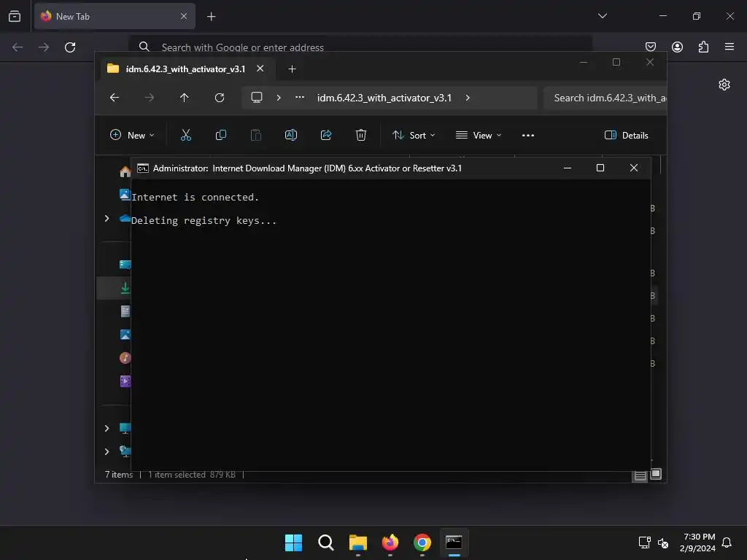Open the Sort dropdown in Explorer
Image resolution: width=747 pixels, height=560 pixels.
(413, 135)
